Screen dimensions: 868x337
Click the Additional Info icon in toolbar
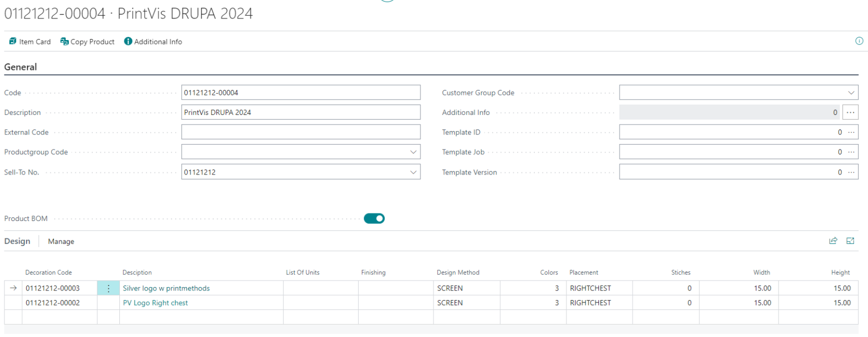click(x=128, y=41)
